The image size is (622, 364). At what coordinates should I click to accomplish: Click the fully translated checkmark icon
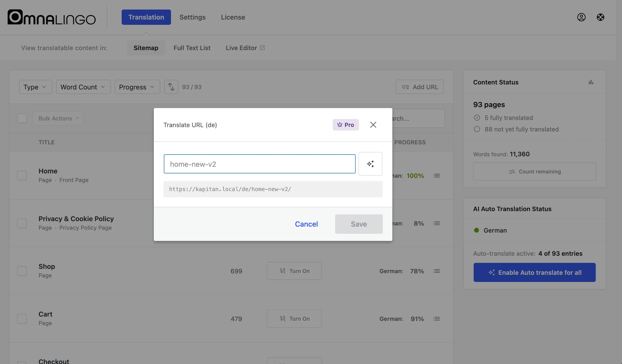click(x=477, y=118)
